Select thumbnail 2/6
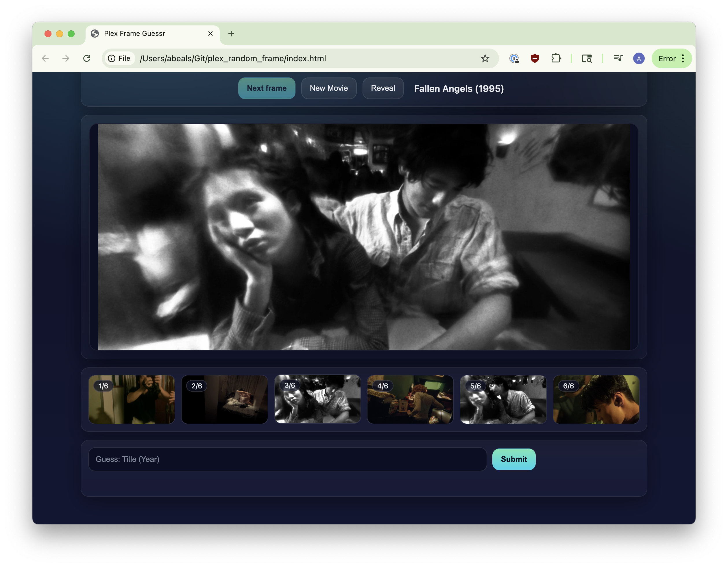This screenshot has width=728, height=567. point(224,399)
